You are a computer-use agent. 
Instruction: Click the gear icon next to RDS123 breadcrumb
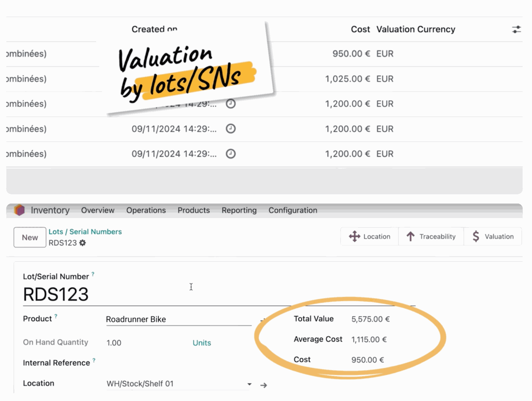(x=83, y=243)
